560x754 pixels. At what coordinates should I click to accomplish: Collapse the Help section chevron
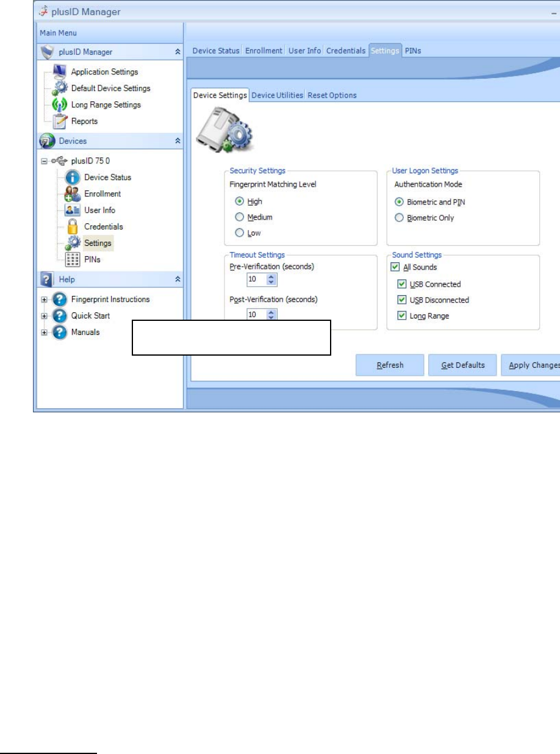click(178, 279)
